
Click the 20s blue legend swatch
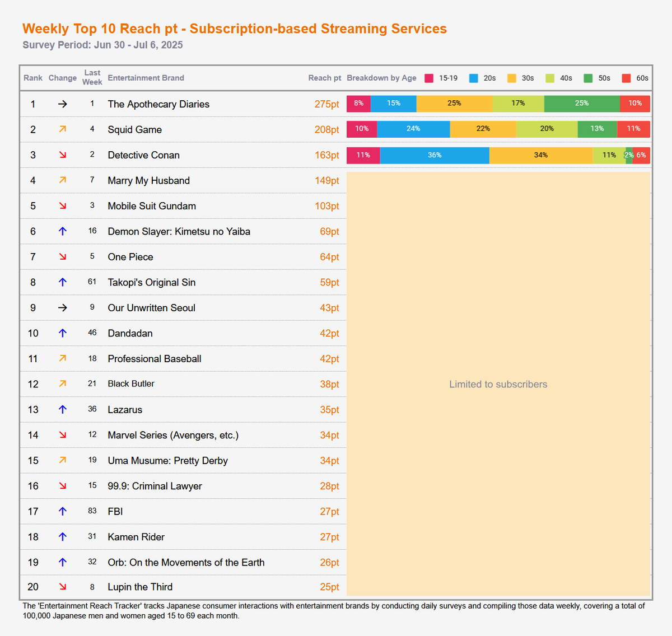click(474, 78)
